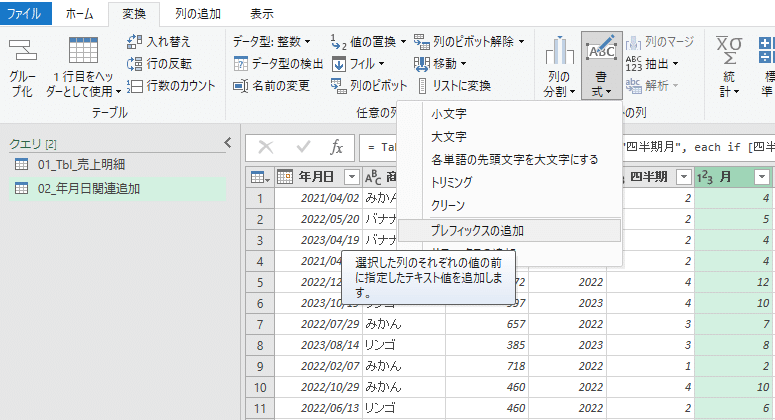775x420 pixels.
Task: Open the 列の分割 dropdown button
Action: [x=560, y=67]
